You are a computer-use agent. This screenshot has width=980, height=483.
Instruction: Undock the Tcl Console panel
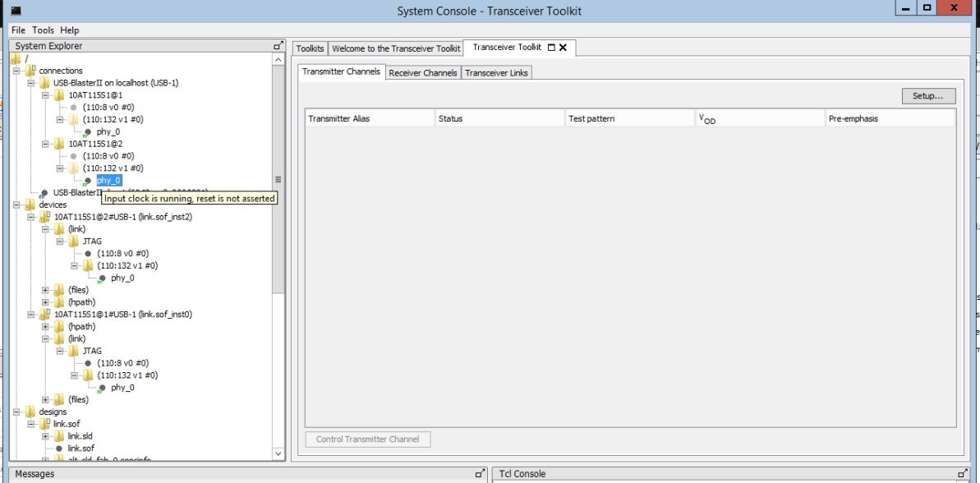963,474
